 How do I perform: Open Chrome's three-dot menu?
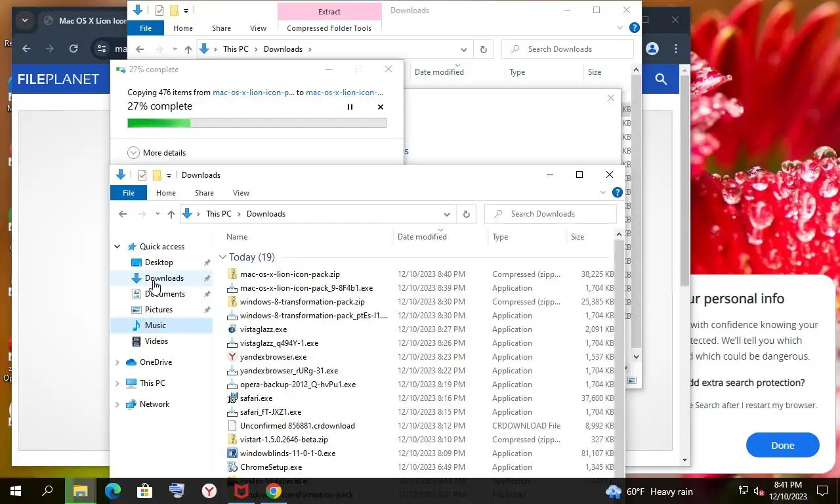(x=676, y=49)
